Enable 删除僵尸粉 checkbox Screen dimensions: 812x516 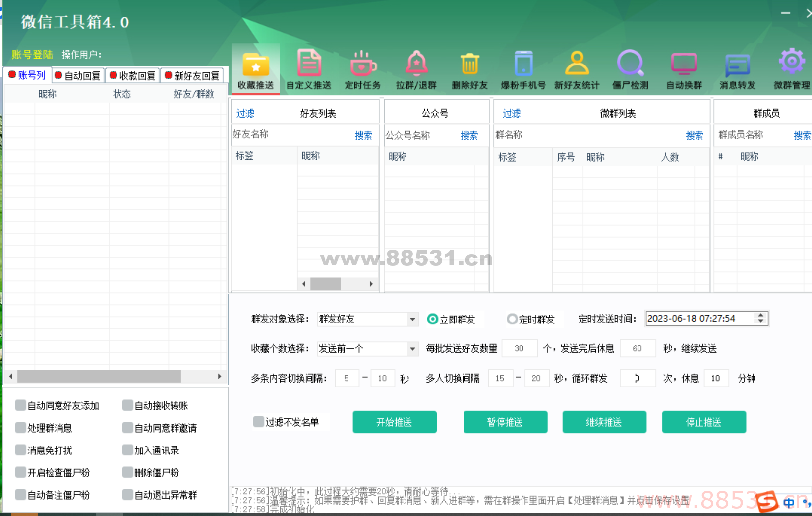(128, 472)
